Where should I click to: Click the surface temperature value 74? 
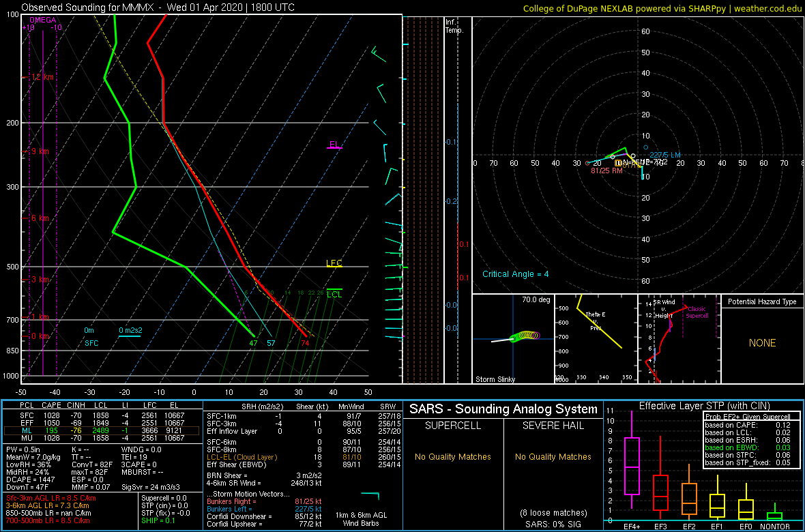[x=306, y=343]
